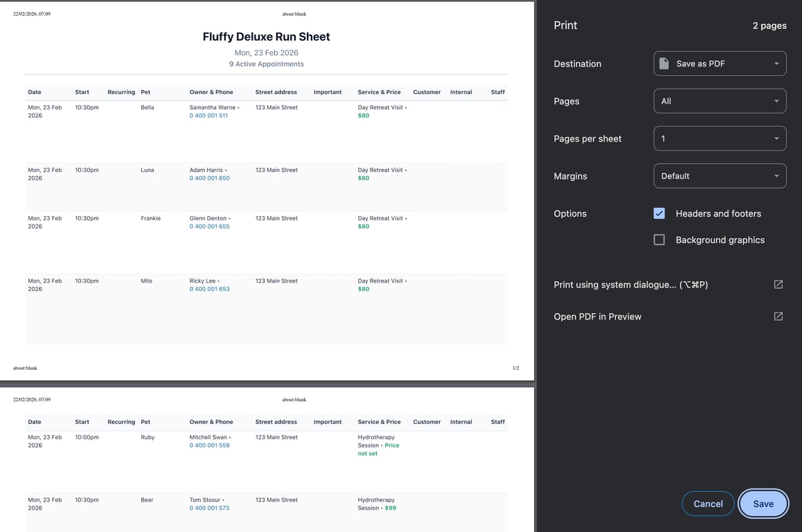Open the Margins dropdown set to Default
This screenshot has height=532, width=802.
tap(720, 175)
